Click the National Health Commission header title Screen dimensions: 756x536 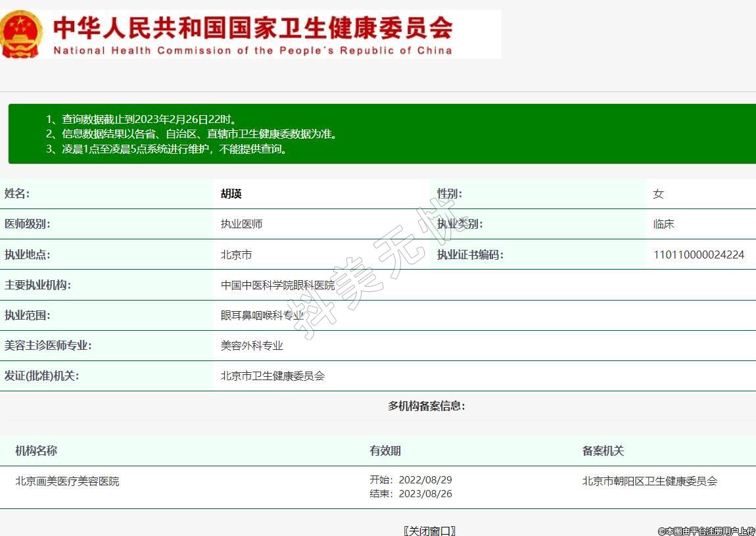click(x=253, y=35)
